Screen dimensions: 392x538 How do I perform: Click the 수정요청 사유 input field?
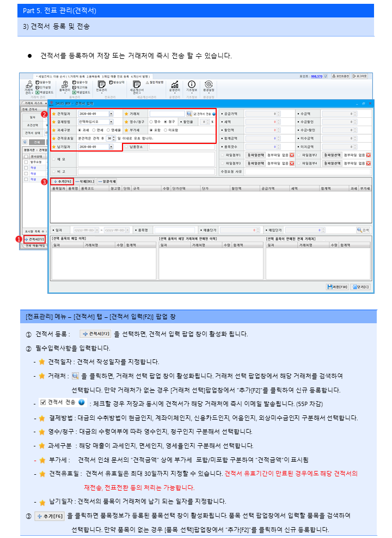pos(308,171)
